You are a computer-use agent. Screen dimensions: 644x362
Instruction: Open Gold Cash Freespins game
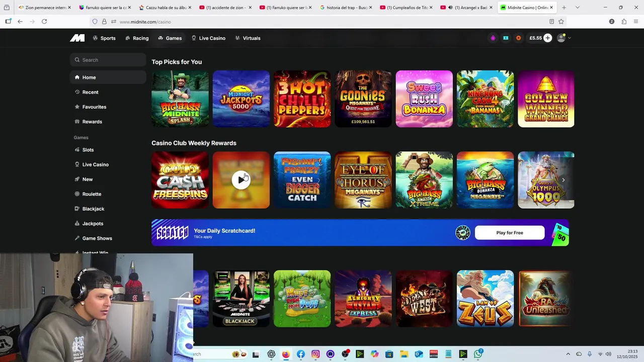[x=180, y=180]
